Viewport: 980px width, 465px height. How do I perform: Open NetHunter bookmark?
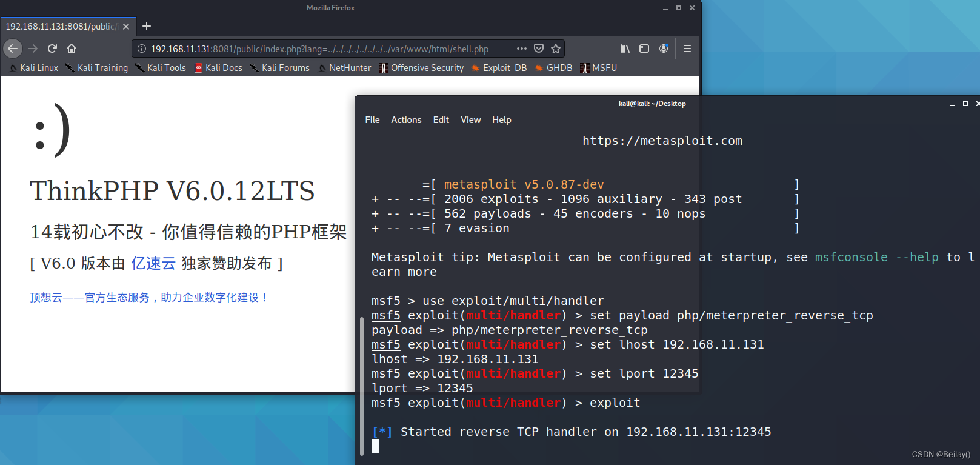coord(344,68)
